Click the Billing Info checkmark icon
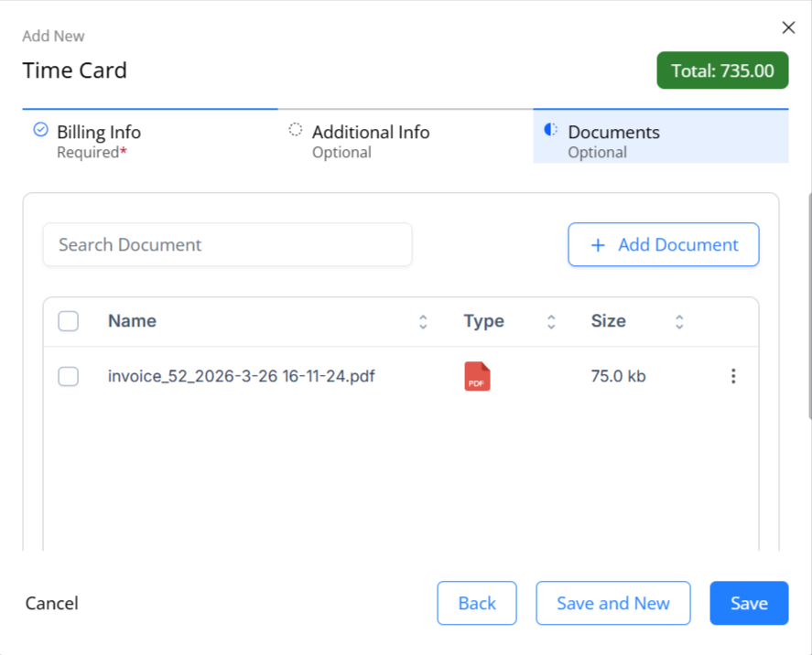The image size is (812, 655). [x=40, y=129]
